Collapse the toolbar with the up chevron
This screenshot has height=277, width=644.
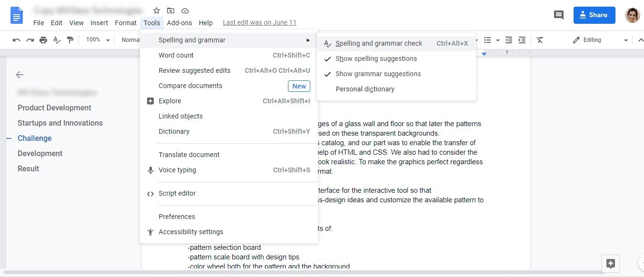[x=640, y=40]
